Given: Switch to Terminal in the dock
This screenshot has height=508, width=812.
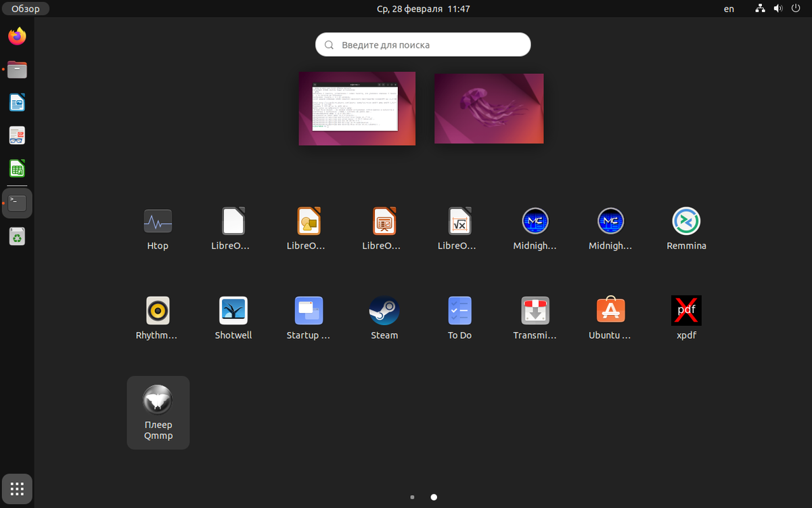Looking at the screenshot, I should tap(17, 203).
